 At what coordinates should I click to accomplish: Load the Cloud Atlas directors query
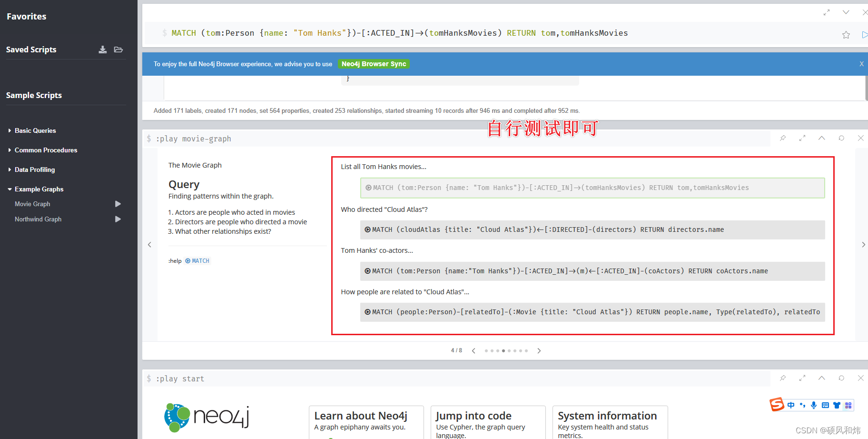pyautogui.click(x=592, y=229)
